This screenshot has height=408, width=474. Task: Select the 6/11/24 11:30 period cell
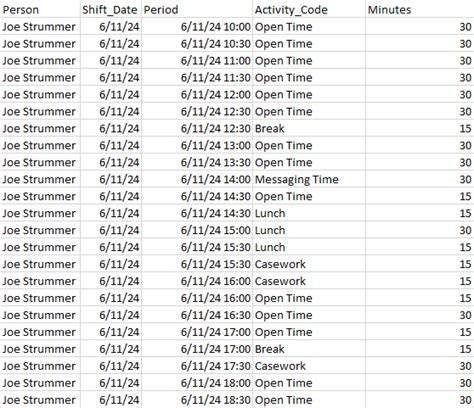[197, 78]
